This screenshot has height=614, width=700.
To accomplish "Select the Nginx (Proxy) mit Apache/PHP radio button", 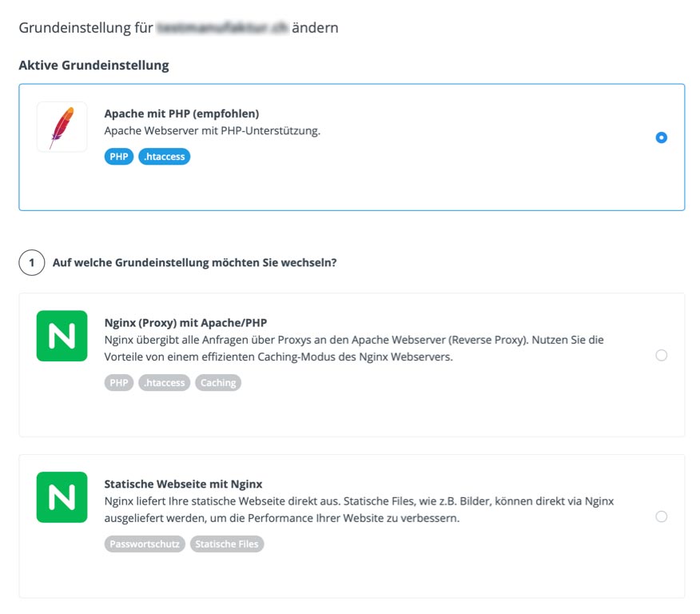I will coord(661,355).
